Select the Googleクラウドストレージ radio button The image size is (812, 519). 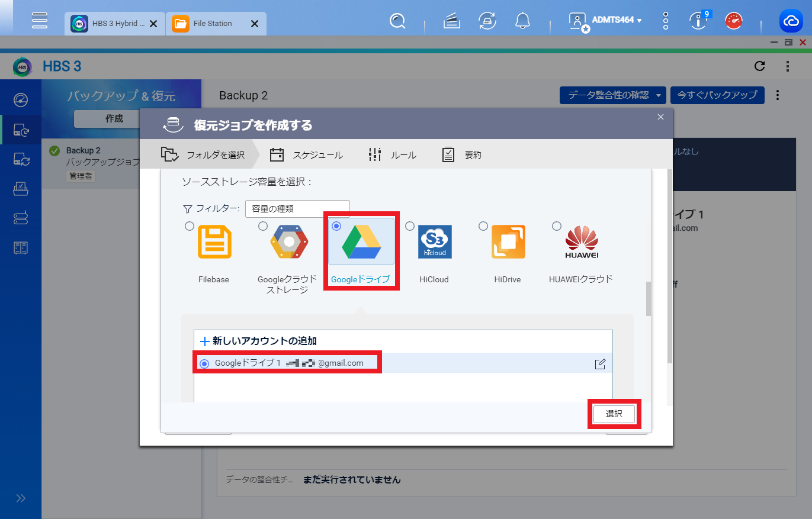click(262, 226)
